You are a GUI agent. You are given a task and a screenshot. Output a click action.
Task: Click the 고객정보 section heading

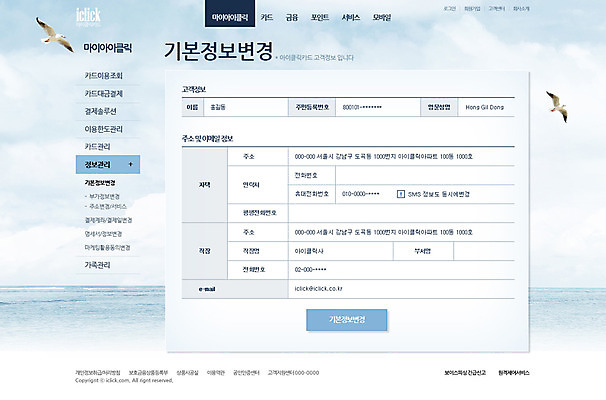(194, 89)
